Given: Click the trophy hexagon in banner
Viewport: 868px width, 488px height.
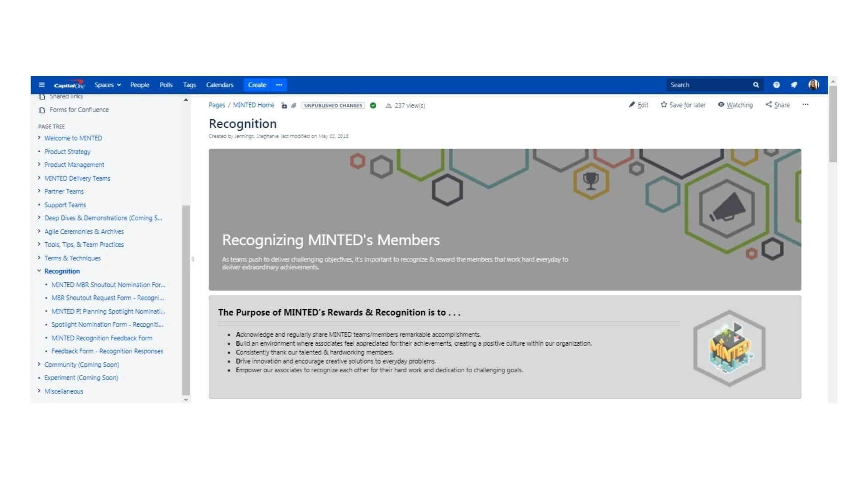Looking at the screenshot, I should coord(591,181).
